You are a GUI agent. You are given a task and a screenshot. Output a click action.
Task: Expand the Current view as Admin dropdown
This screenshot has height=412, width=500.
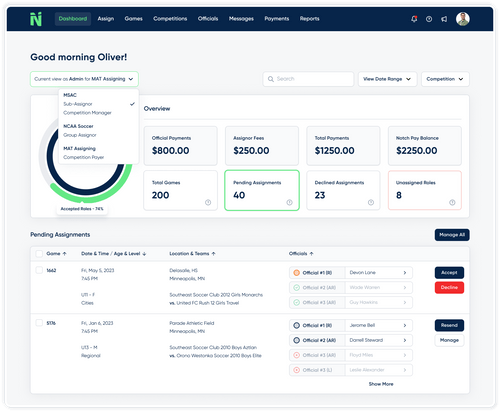84,79
